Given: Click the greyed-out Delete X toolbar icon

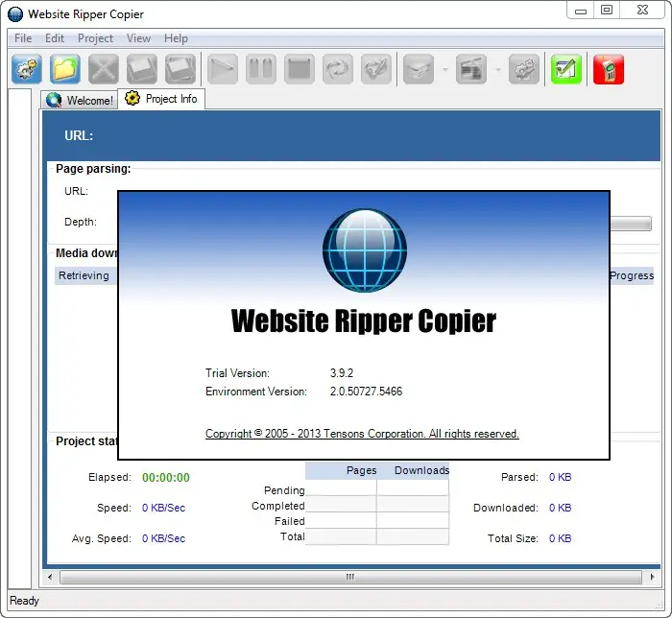Looking at the screenshot, I should [x=104, y=69].
